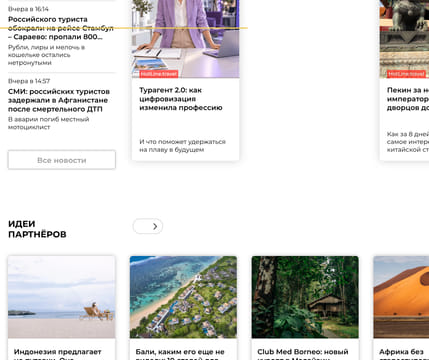The image size is (429, 360).
Task: Open the orange desert dune thumbnail
Action: [x=401, y=297]
